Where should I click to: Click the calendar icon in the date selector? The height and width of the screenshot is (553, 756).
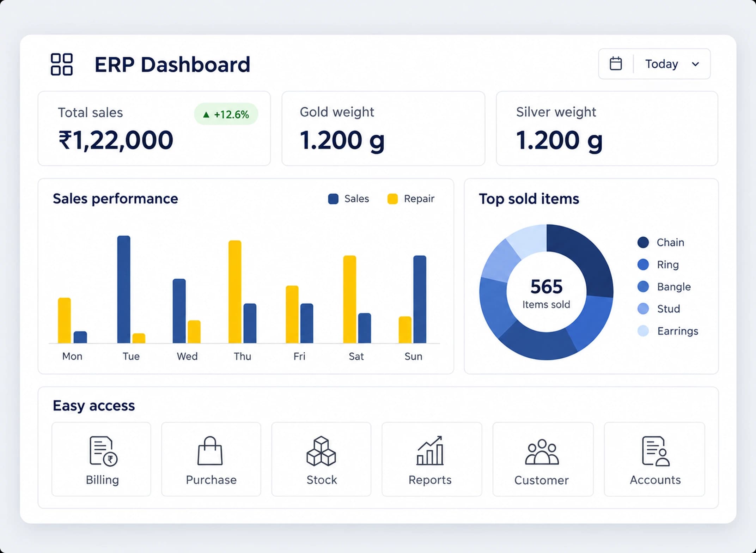point(616,63)
